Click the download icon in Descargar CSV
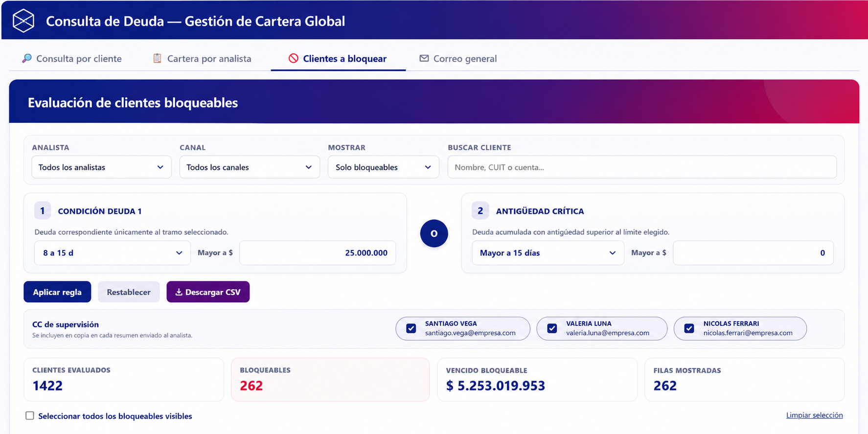This screenshot has width=868, height=434. pyautogui.click(x=179, y=292)
